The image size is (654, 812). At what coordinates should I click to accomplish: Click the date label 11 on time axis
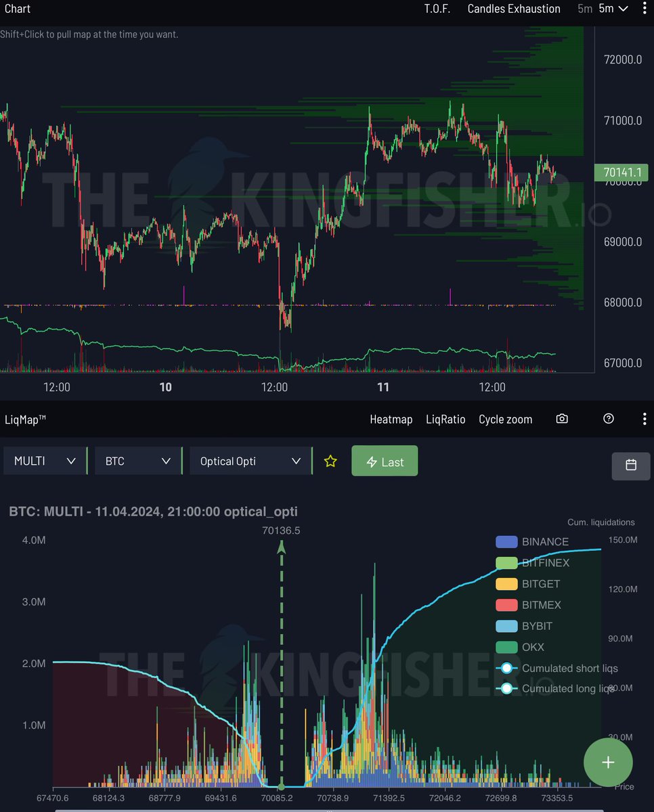[x=383, y=387]
